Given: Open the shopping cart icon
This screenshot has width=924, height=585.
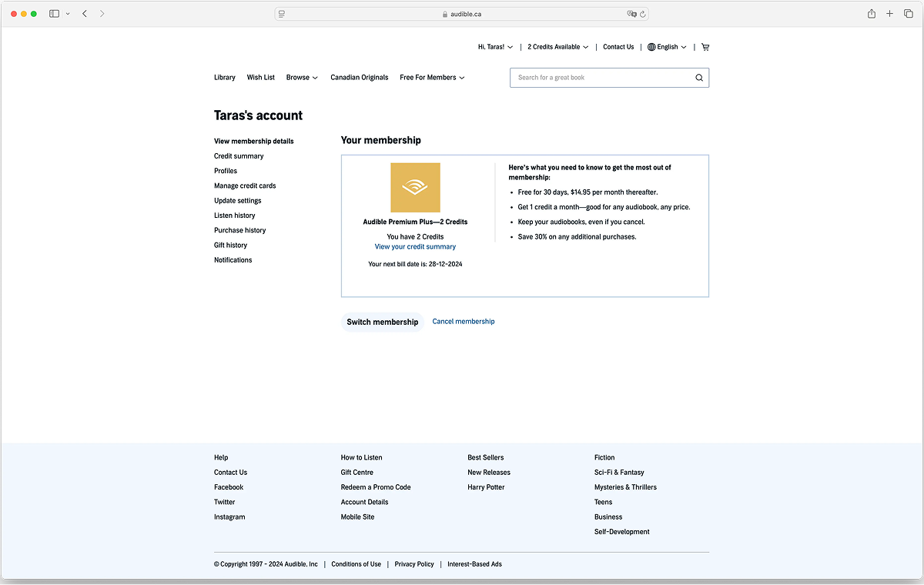Looking at the screenshot, I should pos(705,47).
